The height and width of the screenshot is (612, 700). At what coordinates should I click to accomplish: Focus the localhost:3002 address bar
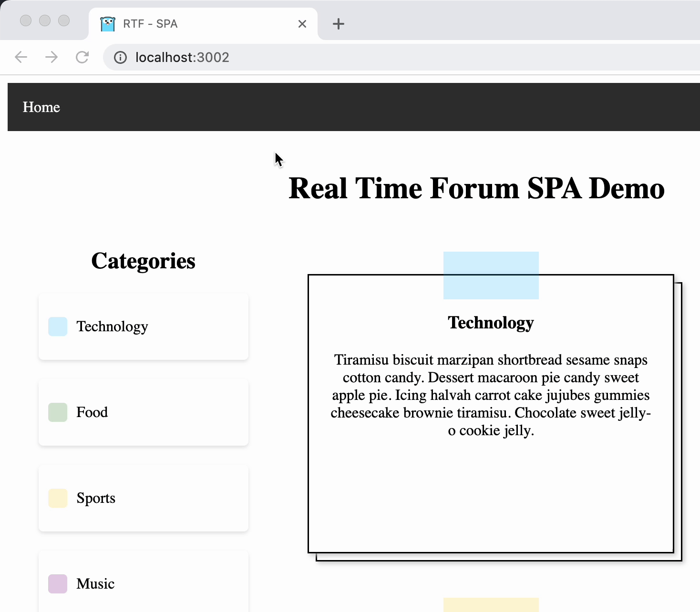click(401, 57)
